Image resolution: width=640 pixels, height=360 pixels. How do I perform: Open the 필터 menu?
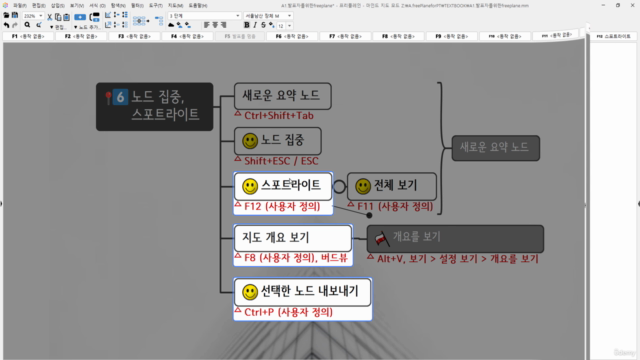click(137, 6)
